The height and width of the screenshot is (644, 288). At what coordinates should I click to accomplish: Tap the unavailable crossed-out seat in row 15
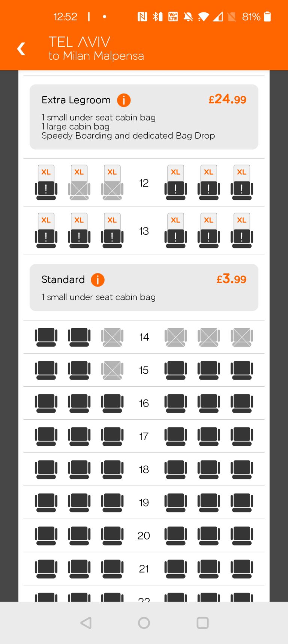[x=112, y=370]
